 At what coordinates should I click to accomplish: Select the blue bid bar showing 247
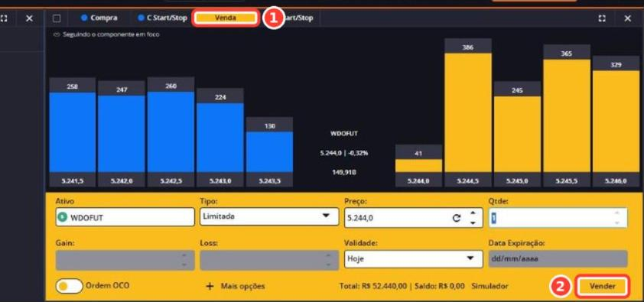point(122,134)
